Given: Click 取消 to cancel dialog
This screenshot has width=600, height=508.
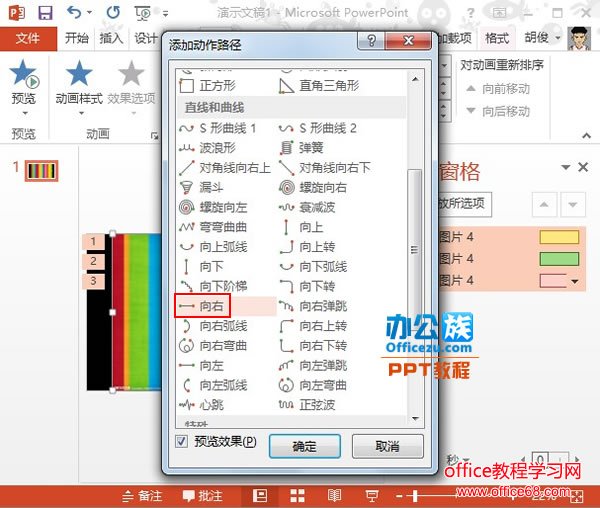Looking at the screenshot, I should tap(388, 446).
